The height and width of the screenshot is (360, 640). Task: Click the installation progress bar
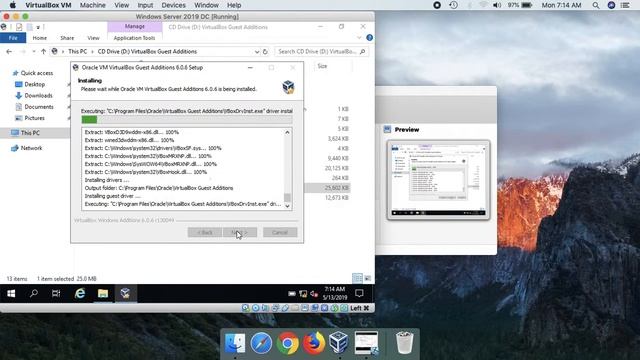pos(187,120)
